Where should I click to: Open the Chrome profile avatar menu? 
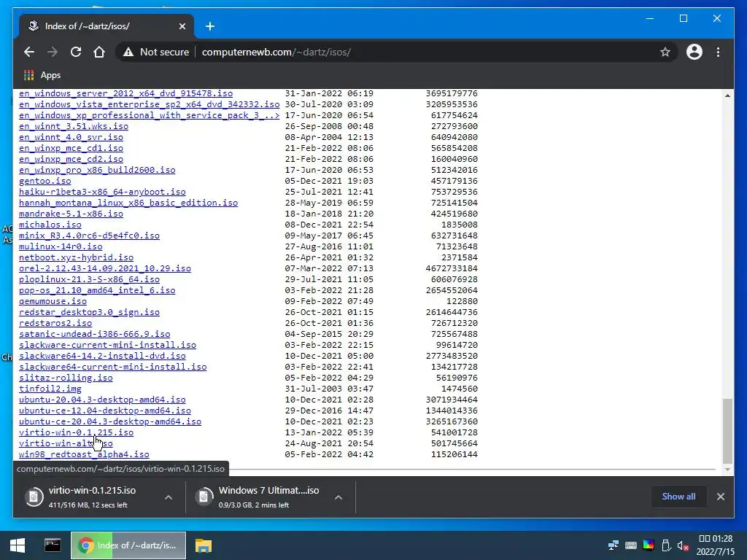[694, 52]
